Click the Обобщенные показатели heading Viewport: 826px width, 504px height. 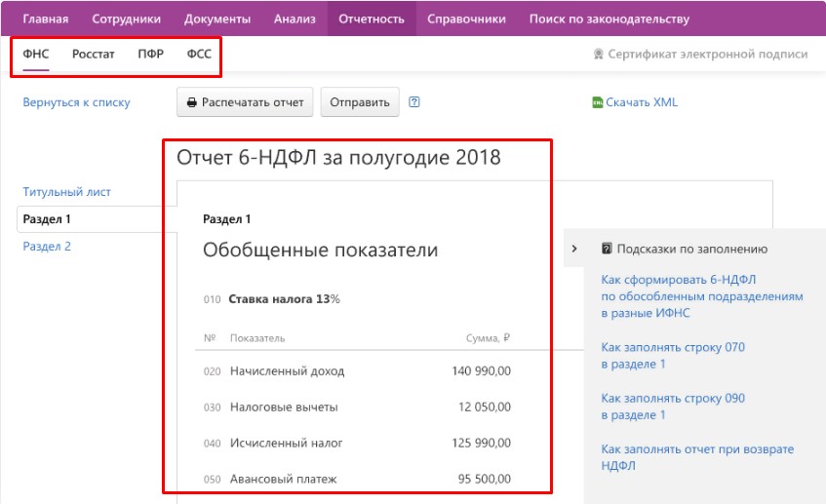[320, 250]
